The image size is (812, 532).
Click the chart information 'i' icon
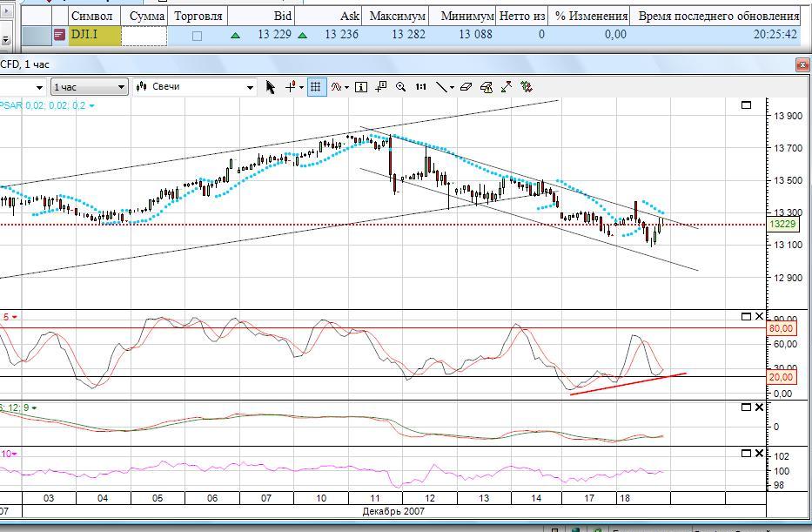click(x=361, y=87)
